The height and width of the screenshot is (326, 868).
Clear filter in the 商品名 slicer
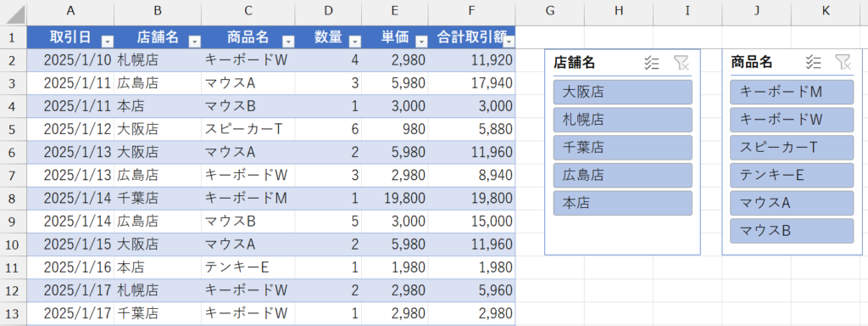[x=843, y=63]
